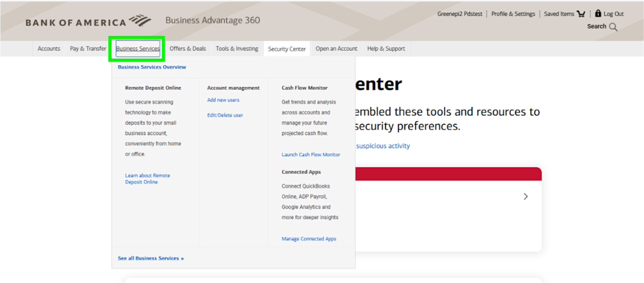Click the Get trends and analysis description
644x283 pixels.
tap(309, 117)
